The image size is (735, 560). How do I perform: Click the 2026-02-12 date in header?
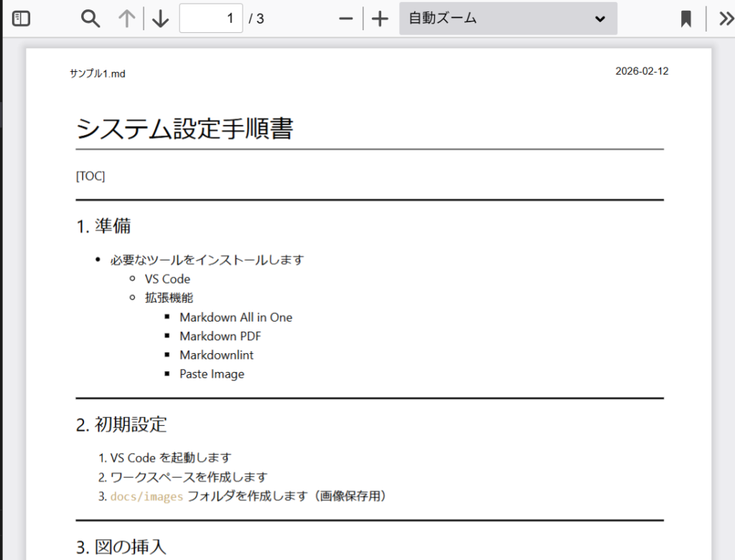[x=642, y=71]
